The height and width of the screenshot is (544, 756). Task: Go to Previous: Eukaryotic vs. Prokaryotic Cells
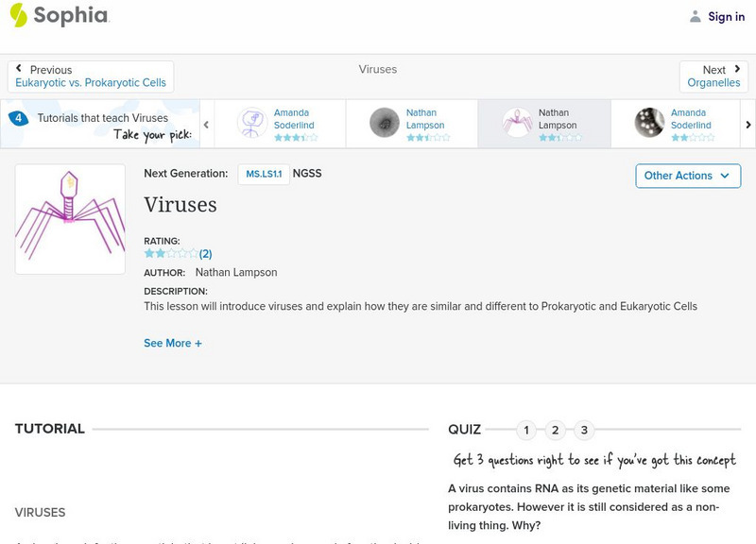[91, 76]
